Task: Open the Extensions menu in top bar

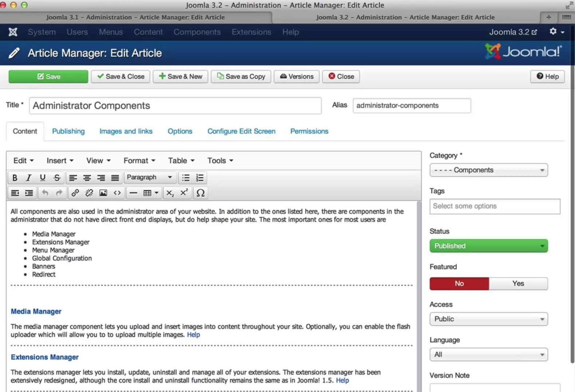Action: coord(251,32)
